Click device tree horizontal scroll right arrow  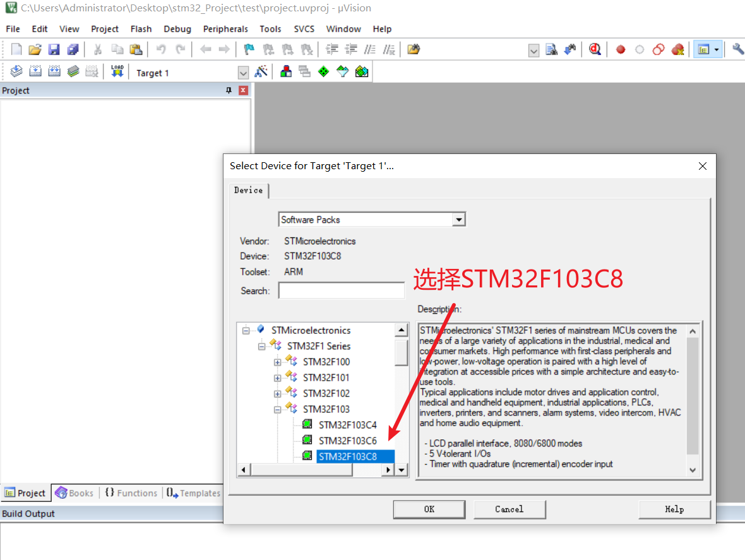[x=388, y=470]
